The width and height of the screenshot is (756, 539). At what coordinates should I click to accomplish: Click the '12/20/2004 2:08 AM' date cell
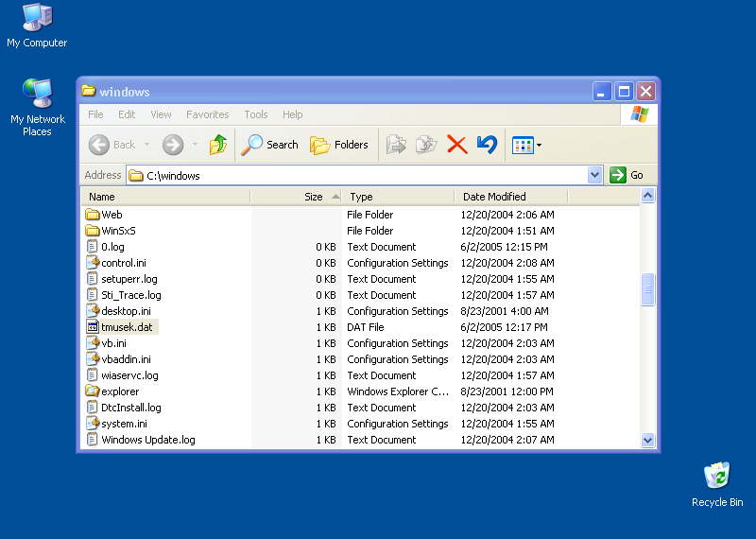click(507, 263)
